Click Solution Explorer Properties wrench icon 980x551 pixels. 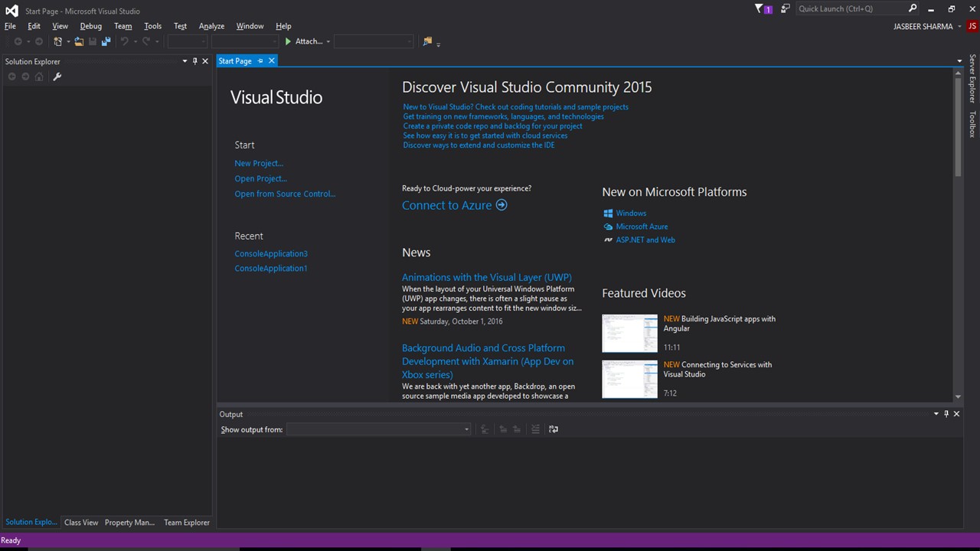[57, 77]
